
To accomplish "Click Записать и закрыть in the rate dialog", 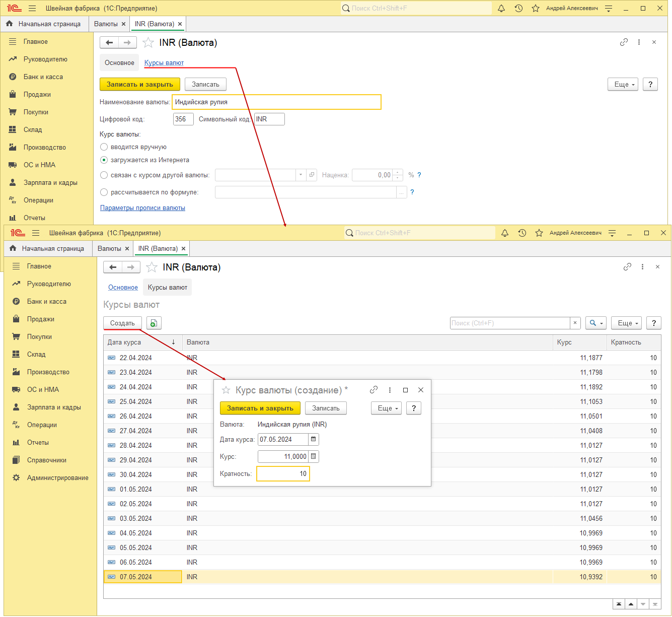I will [260, 408].
